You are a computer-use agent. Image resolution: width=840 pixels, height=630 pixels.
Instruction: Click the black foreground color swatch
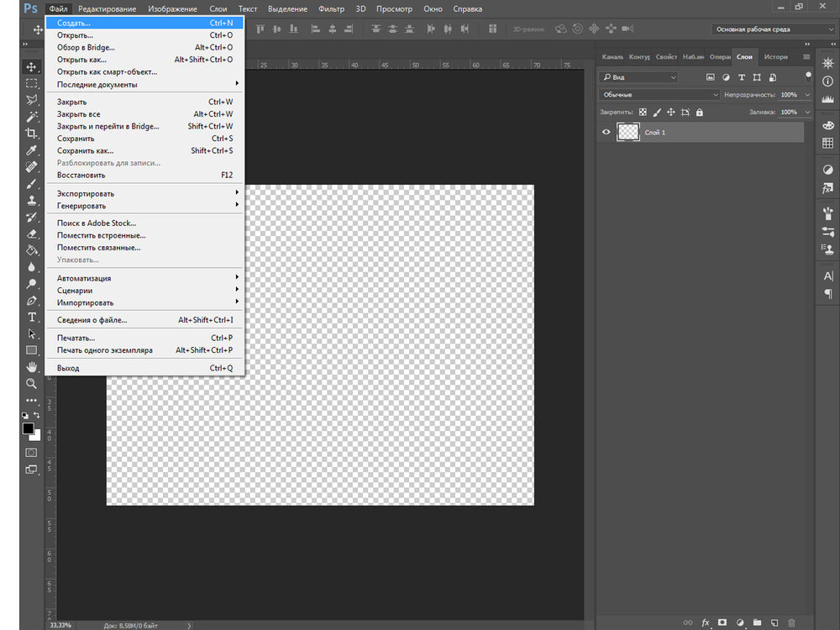[x=28, y=428]
